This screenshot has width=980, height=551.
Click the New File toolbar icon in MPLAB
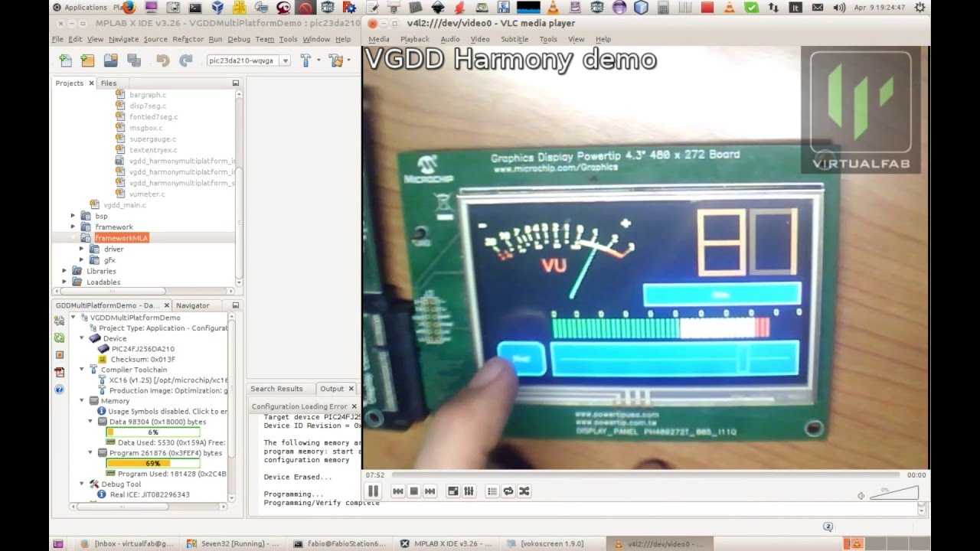[x=66, y=60]
